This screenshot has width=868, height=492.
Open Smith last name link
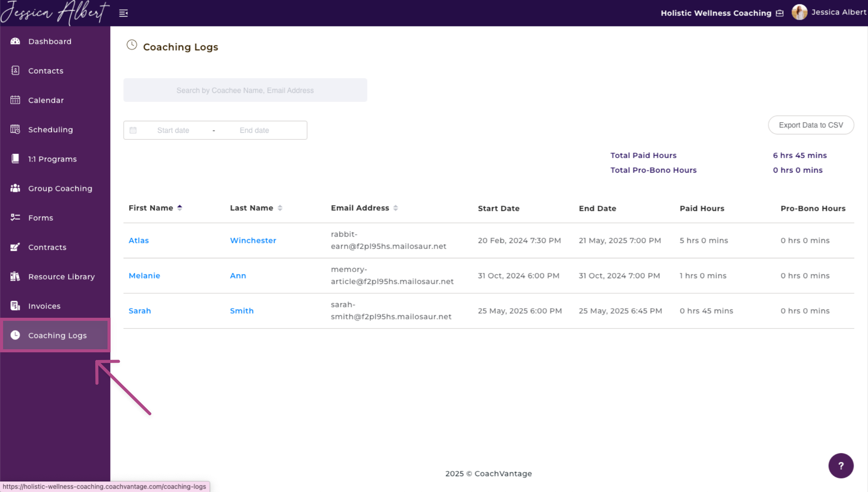(242, 311)
